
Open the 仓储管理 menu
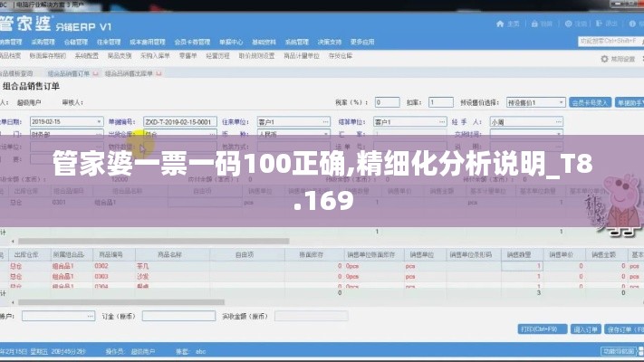coord(76,42)
